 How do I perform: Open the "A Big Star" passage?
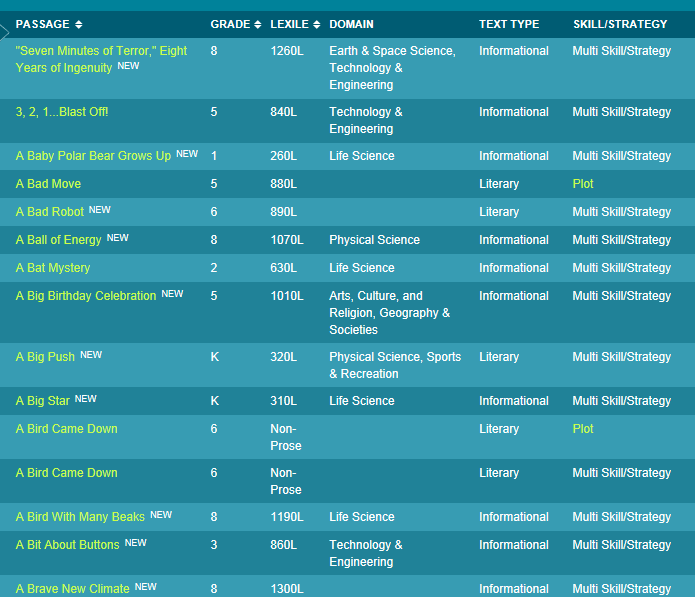pyautogui.click(x=43, y=401)
